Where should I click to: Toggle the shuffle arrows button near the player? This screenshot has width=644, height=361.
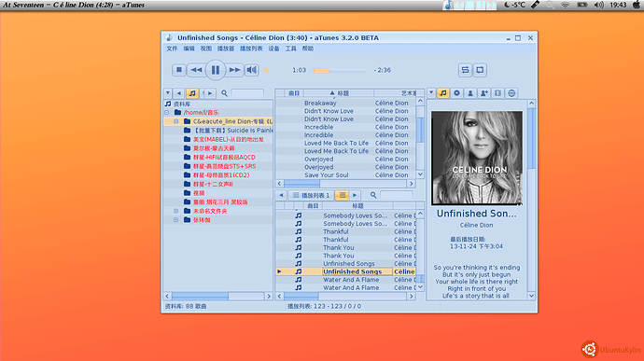click(x=465, y=70)
